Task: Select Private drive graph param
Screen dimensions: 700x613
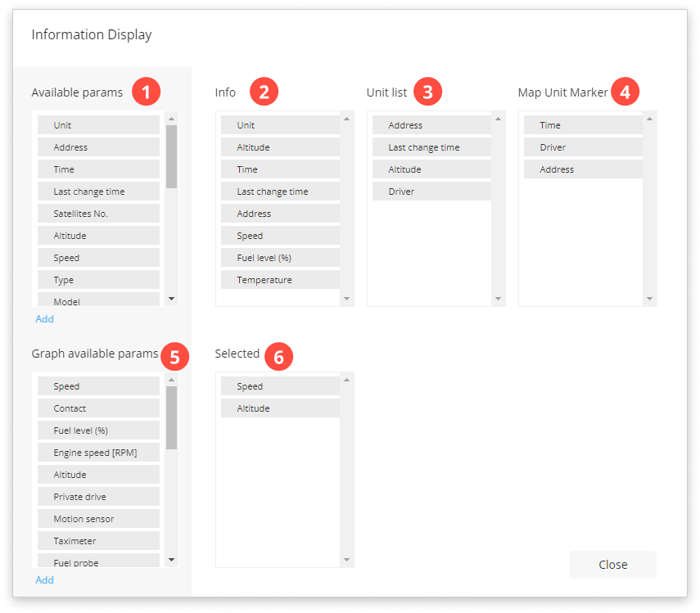Action: coord(99,497)
